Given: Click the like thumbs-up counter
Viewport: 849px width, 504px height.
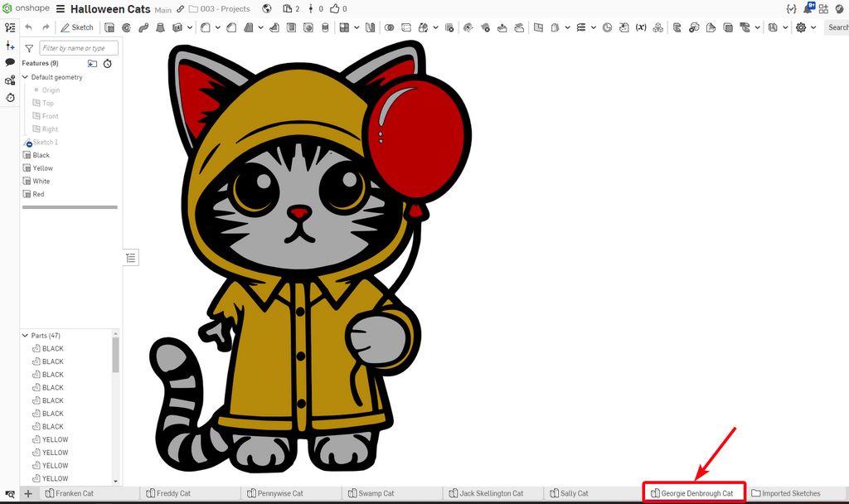Looking at the screenshot, I should click(x=338, y=9).
